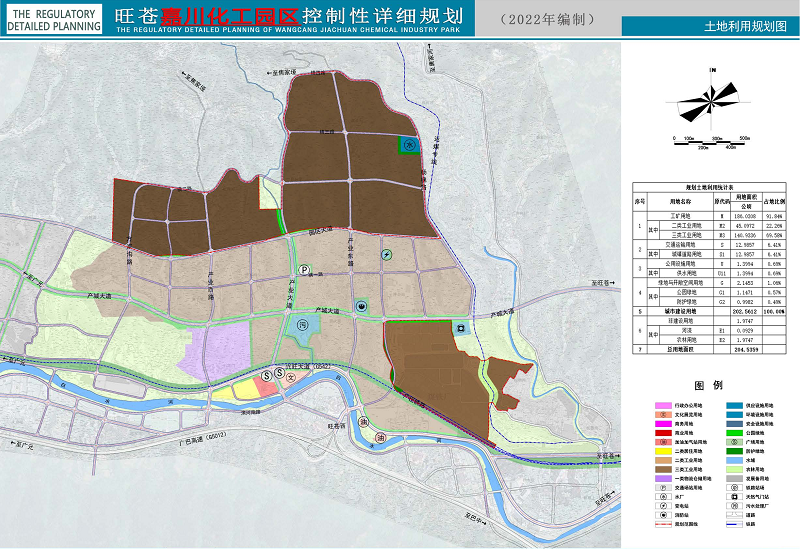Viewport: 800px width, 549px height.
Task: Click the 水 water plant icon in north block
Action: coord(408,145)
